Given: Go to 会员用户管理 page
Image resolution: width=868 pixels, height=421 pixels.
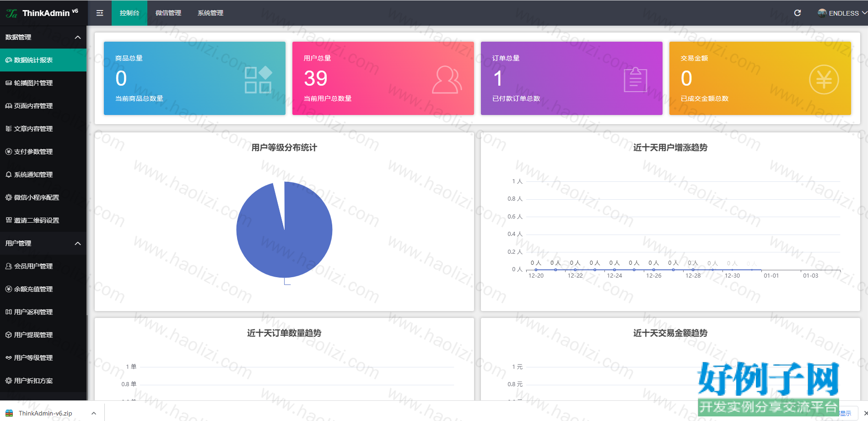Looking at the screenshot, I should (x=43, y=266).
